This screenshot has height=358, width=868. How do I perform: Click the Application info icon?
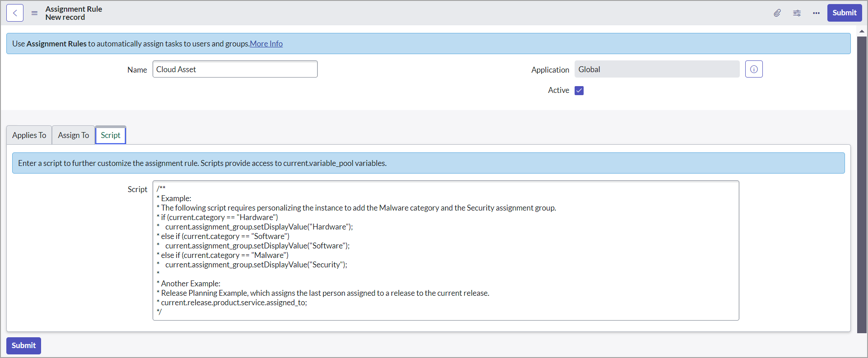[753, 69]
